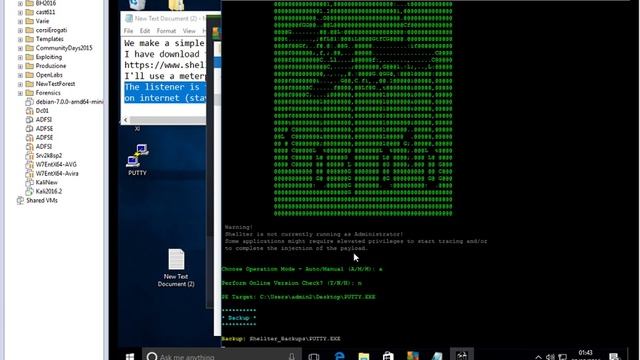
Task: Select the debian-7.0.0-amd64 virtual machine
Action: (x=69, y=102)
